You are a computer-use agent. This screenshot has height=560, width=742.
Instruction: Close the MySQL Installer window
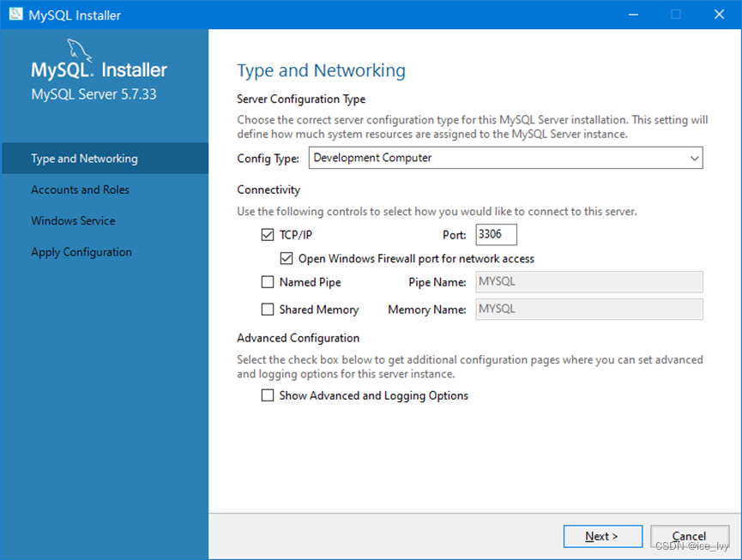[x=720, y=15]
